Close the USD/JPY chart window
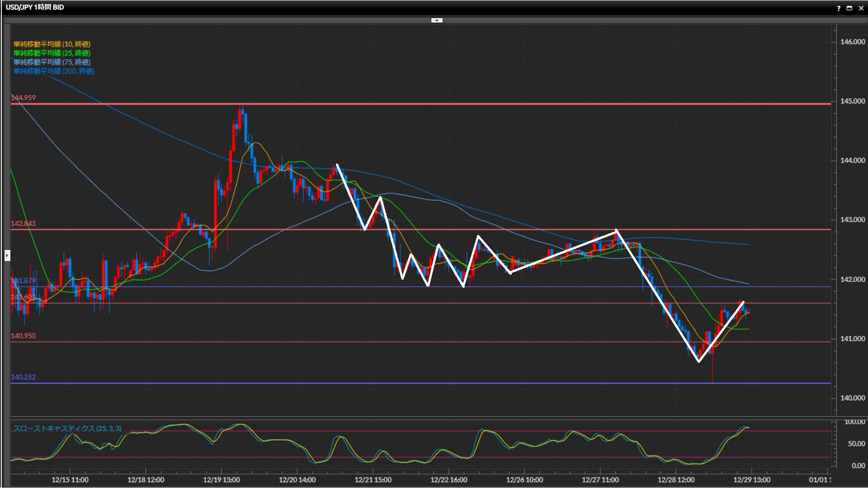The image size is (868, 488). [x=861, y=8]
